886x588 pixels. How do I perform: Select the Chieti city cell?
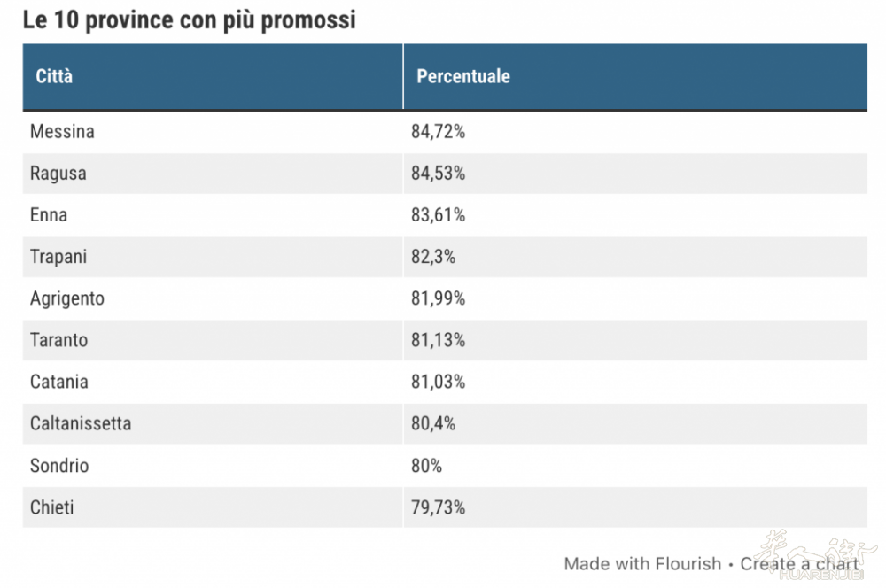point(52,507)
